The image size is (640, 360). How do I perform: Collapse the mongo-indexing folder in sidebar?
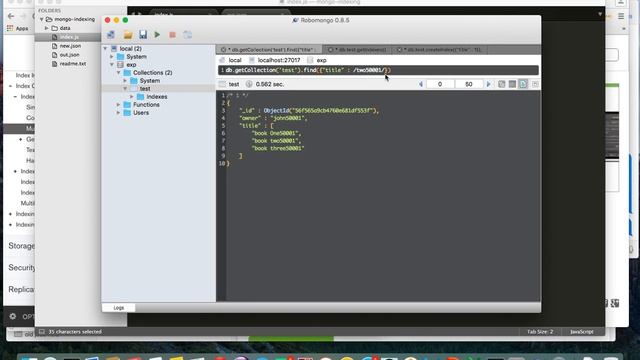pos(41,19)
